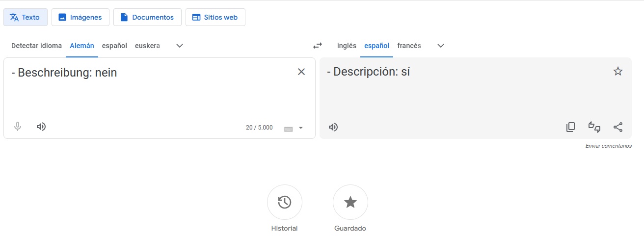Clear the source text with X
This screenshot has height=237, width=644.
(301, 72)
